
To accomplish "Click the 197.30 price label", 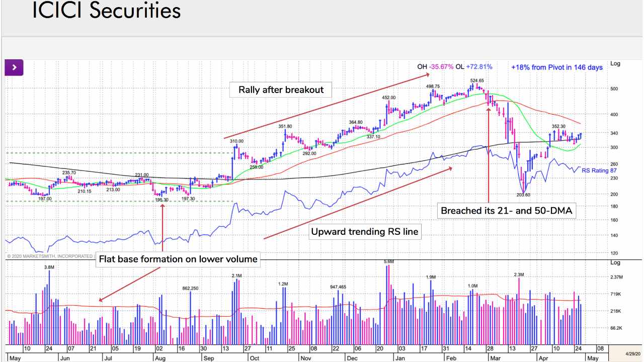I will click(x=188, y=199).
